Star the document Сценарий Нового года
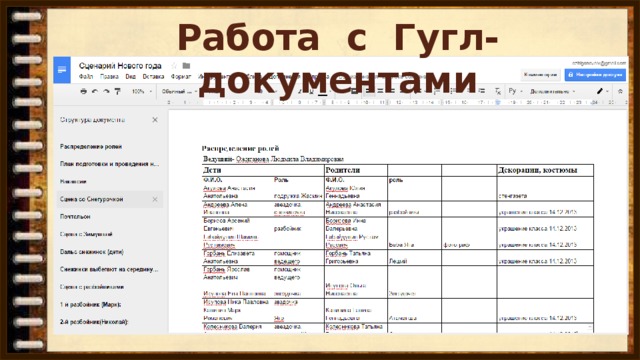The height and width of the screenshot is (360, 640). click(x=174, y=66)
